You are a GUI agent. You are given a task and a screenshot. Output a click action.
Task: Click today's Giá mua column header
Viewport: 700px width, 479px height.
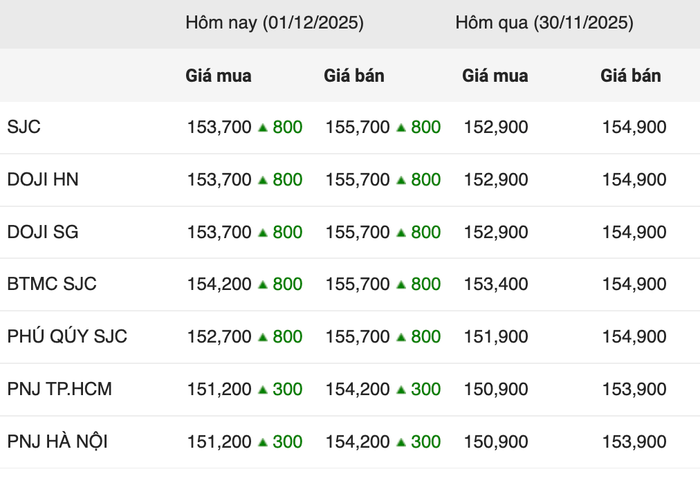(x=218, y=76)
